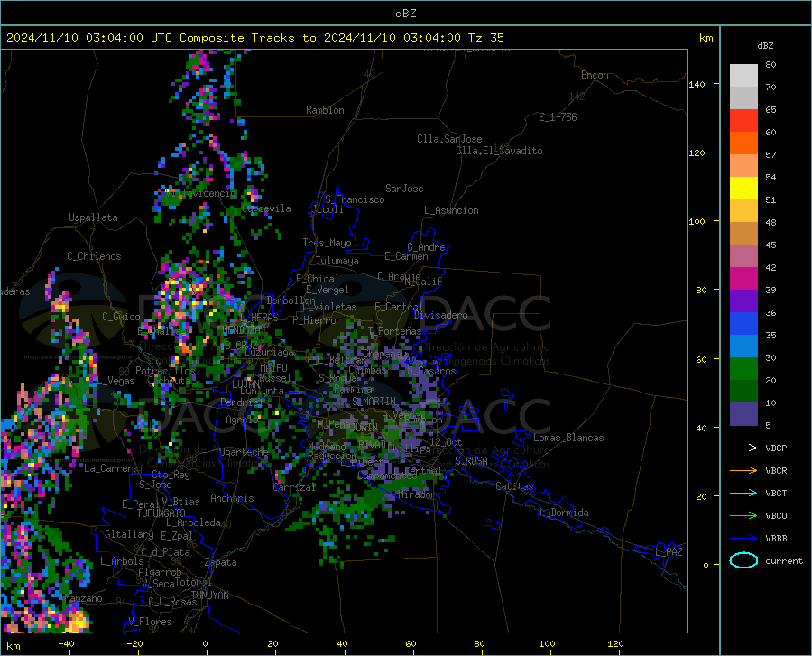
Task: Click the 'Potrerillos' label on the map
Action: click(165, 371)
